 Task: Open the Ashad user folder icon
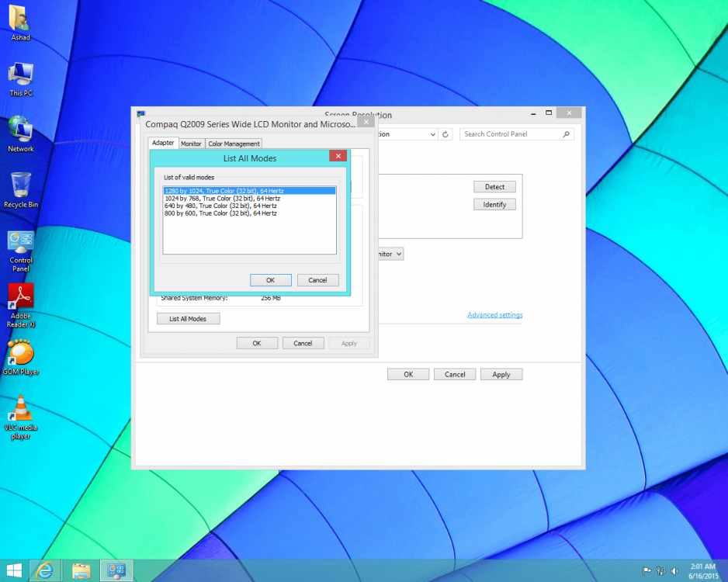pyautogui.click(x=20, y=22)
